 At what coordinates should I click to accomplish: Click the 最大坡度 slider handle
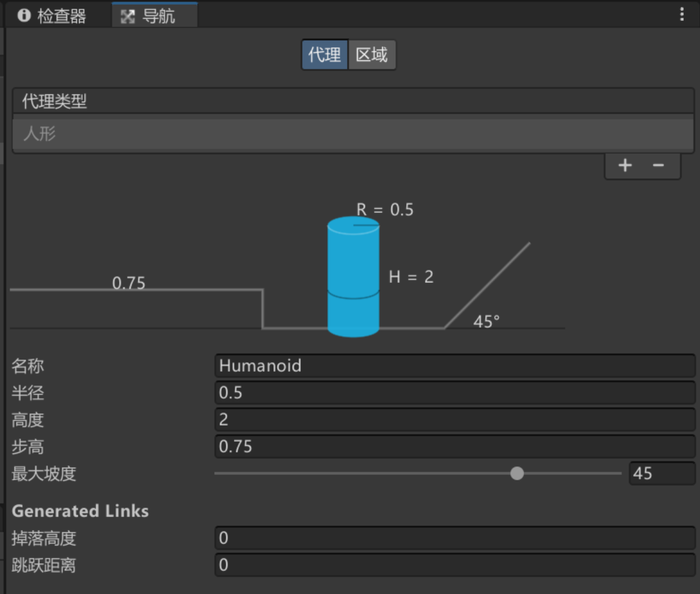click(x=517, y=474)
